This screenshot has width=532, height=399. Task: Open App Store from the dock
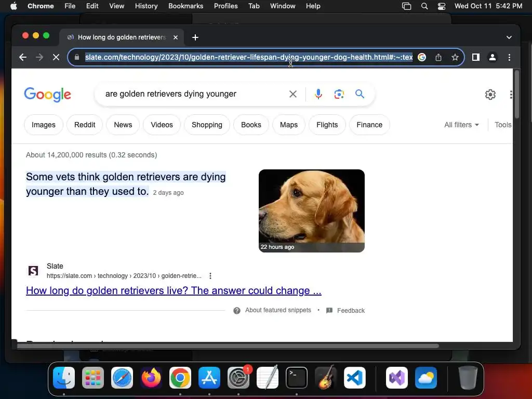click(x=209, y=378)
